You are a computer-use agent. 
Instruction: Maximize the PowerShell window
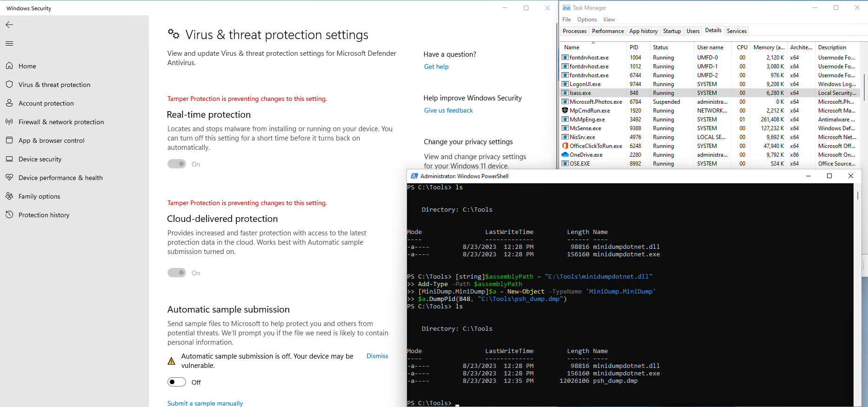tap(829, 176)
